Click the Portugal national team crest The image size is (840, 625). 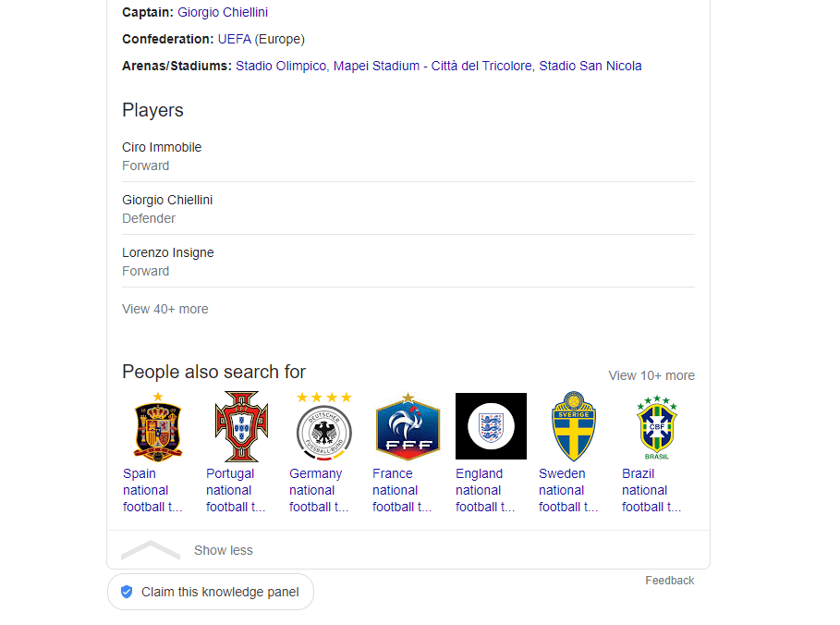(240, 427)
